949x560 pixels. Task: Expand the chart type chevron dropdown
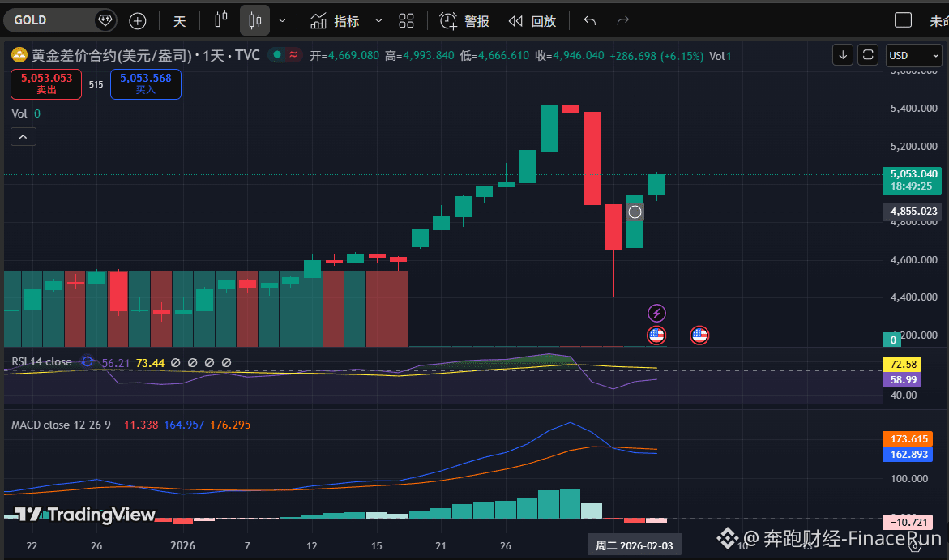coord(281,20)
